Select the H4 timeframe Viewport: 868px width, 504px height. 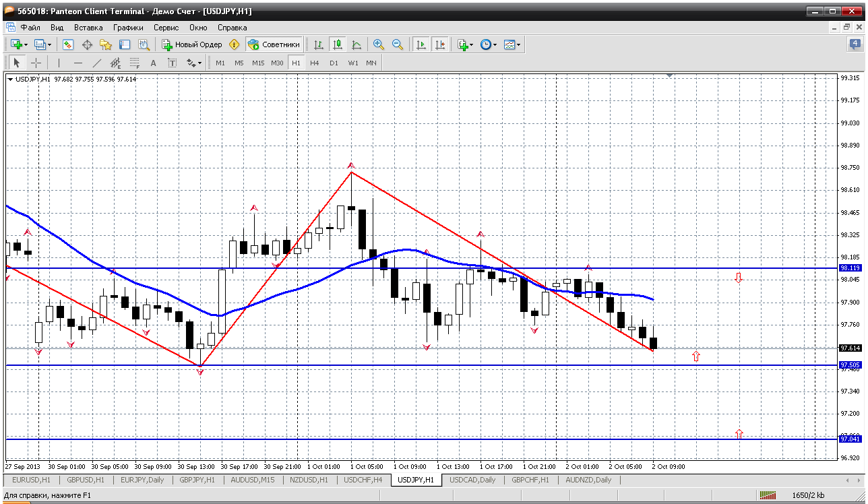[x=315, y=63]
